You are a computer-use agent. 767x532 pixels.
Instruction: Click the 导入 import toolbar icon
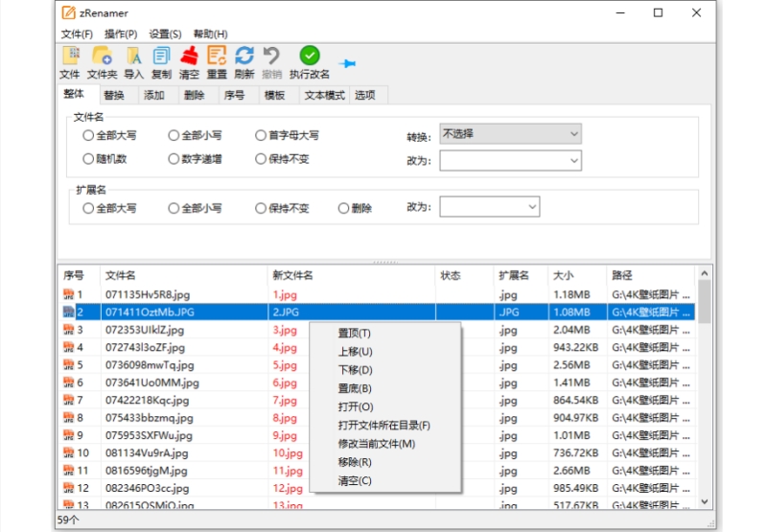tap(133, 56)
